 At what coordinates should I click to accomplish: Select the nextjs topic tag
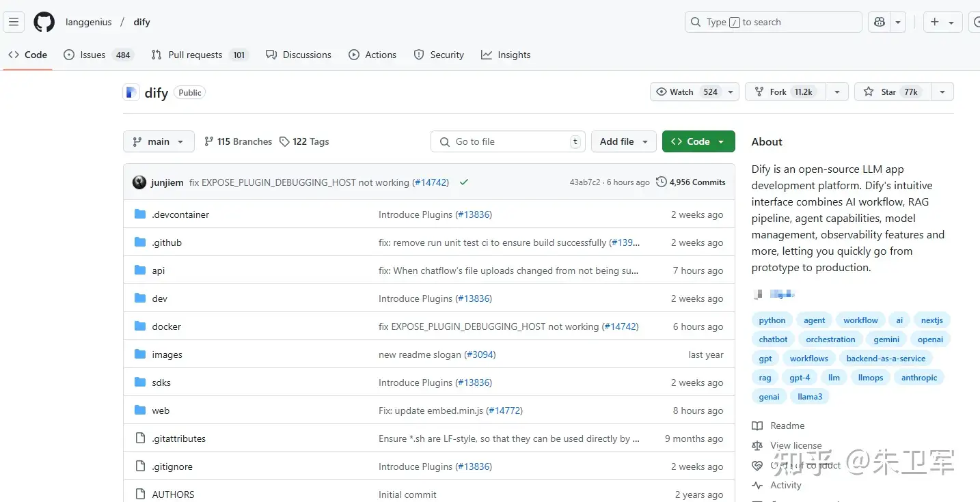pos(931,320)
